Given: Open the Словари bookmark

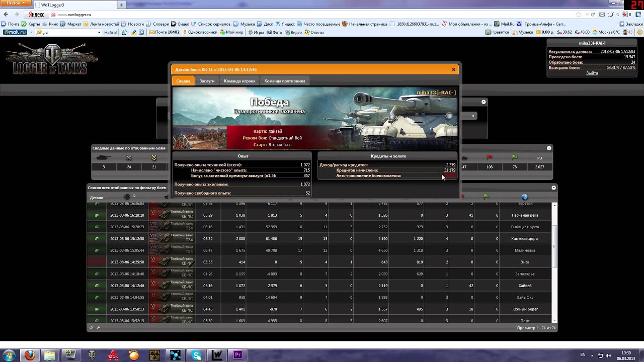Looking at the screenshot, I should [157, 24].
